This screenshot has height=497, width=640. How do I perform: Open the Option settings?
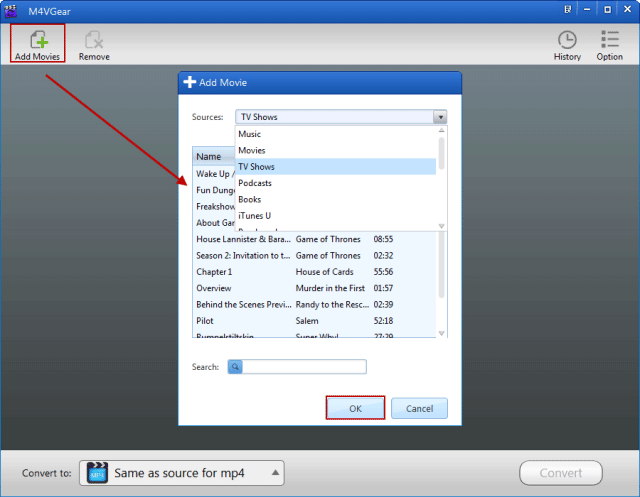609,45
